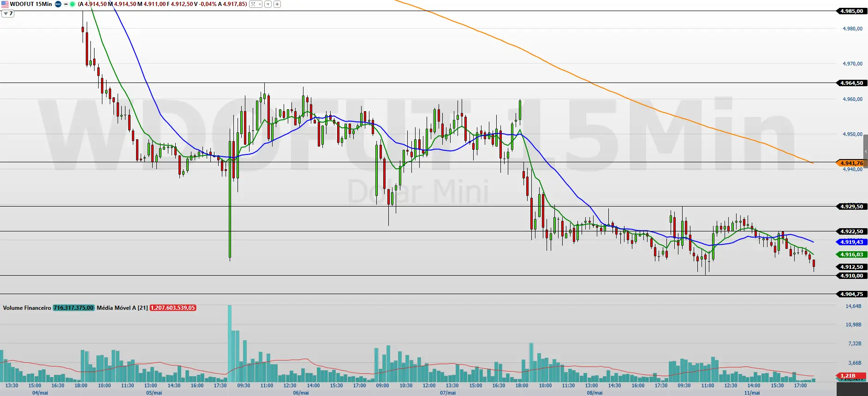
Task: Click the green connection status indicator dot
Action: point(72,4)
